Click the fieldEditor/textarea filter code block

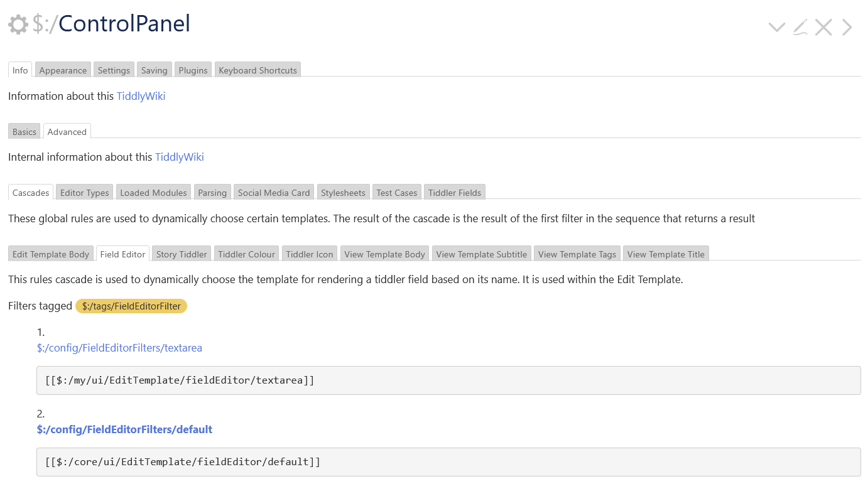[448, 380]
